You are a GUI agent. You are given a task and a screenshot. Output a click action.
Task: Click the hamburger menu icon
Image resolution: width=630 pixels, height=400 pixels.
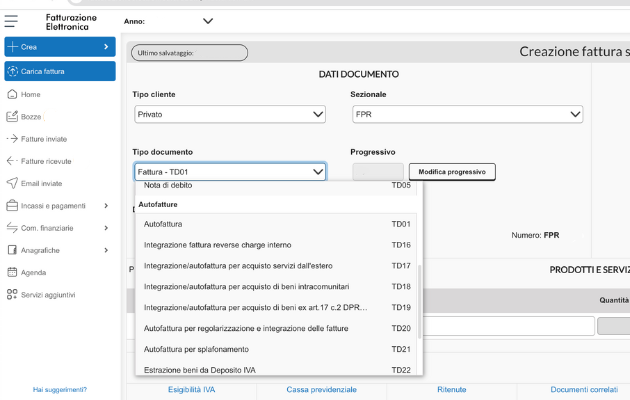tap(11, 20)
